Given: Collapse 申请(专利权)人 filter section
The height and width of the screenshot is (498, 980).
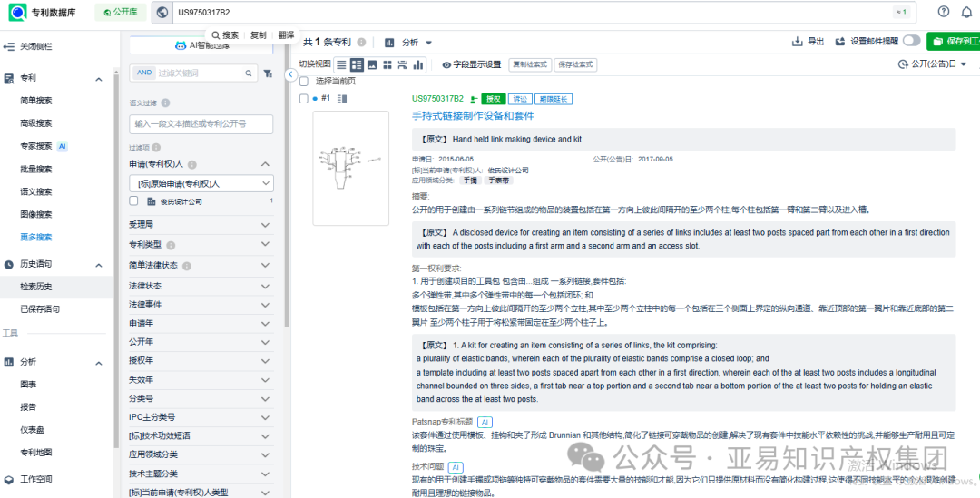Looking at the screenshot, I should coord(265,164).
